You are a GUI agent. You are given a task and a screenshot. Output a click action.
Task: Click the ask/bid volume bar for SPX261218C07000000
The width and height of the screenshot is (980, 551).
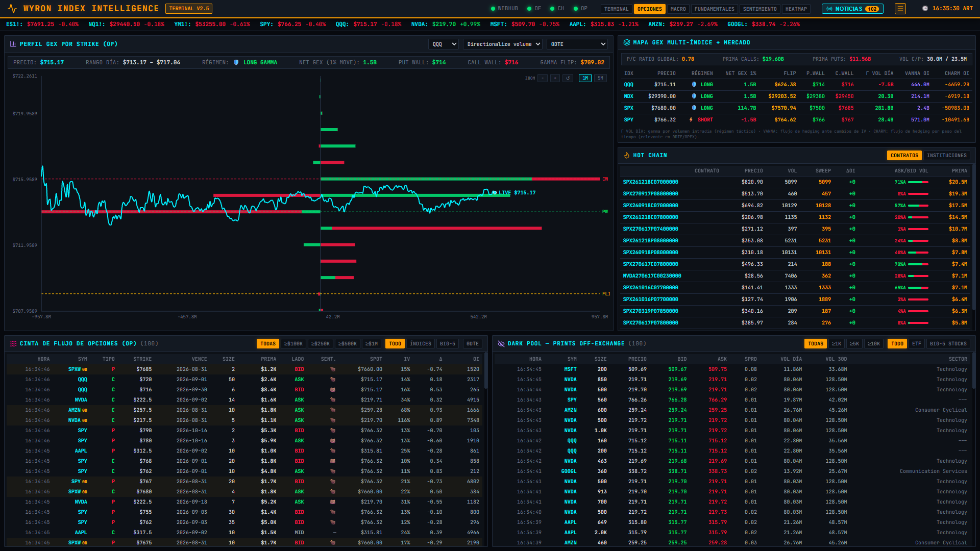point(918,182)
